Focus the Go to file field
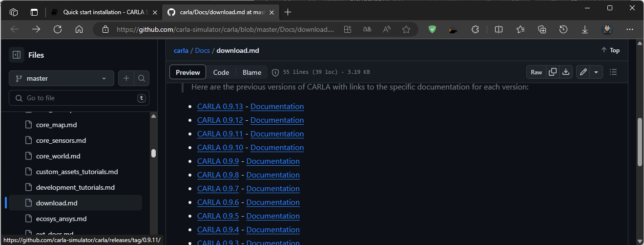This screenshot has width=644, height=245. [x=79, y=98]
